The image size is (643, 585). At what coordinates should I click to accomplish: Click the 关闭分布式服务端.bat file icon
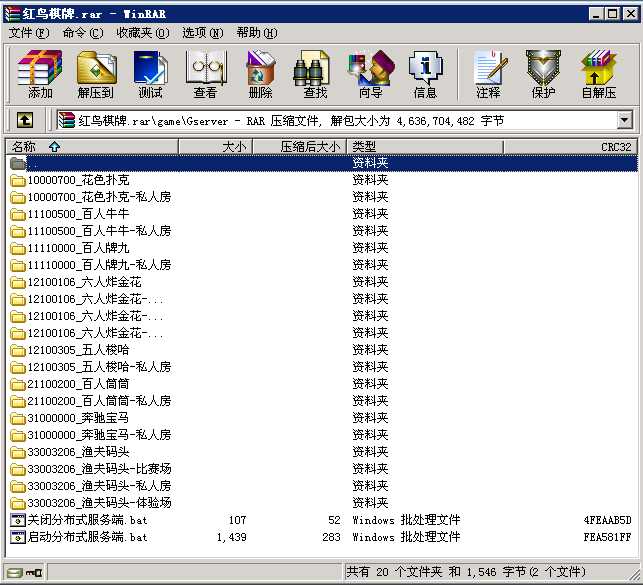[18, 520]
